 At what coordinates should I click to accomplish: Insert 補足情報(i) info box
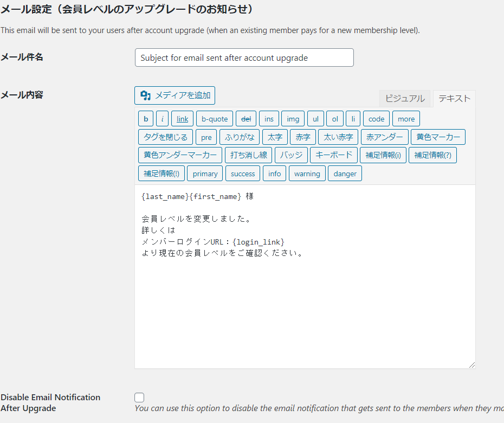[383, 155]
